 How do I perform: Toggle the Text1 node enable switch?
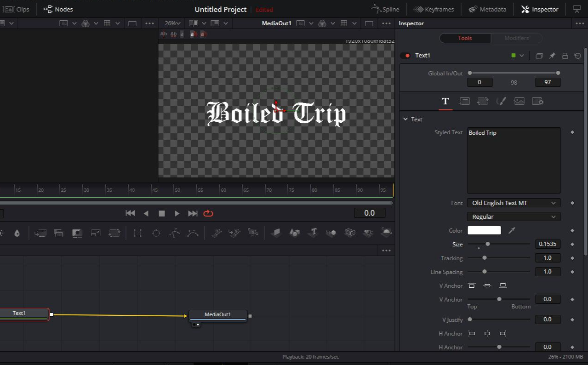[x=405, y=56]
